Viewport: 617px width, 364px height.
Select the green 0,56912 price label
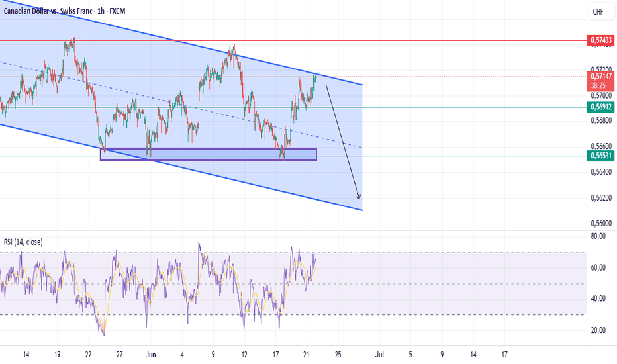pos(601,107)
